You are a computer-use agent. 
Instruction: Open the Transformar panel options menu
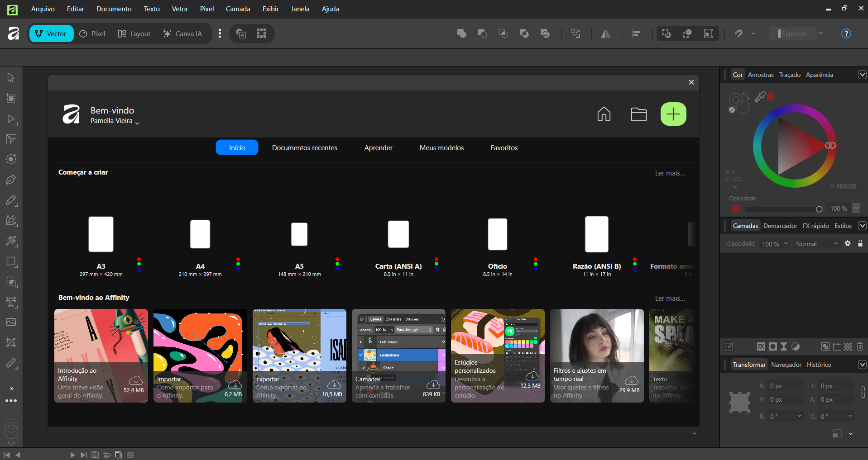tap(862, 365)
